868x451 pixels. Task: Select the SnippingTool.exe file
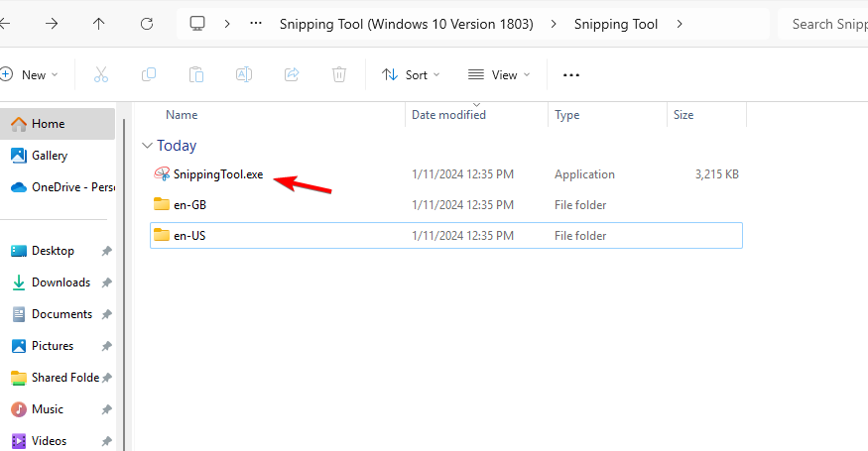click(x=217, y=174)
